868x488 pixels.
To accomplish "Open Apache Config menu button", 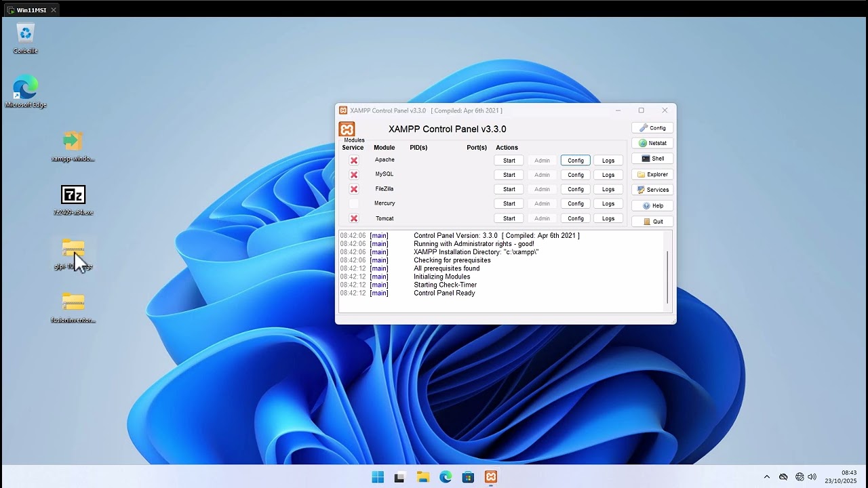I will (575, 161).
